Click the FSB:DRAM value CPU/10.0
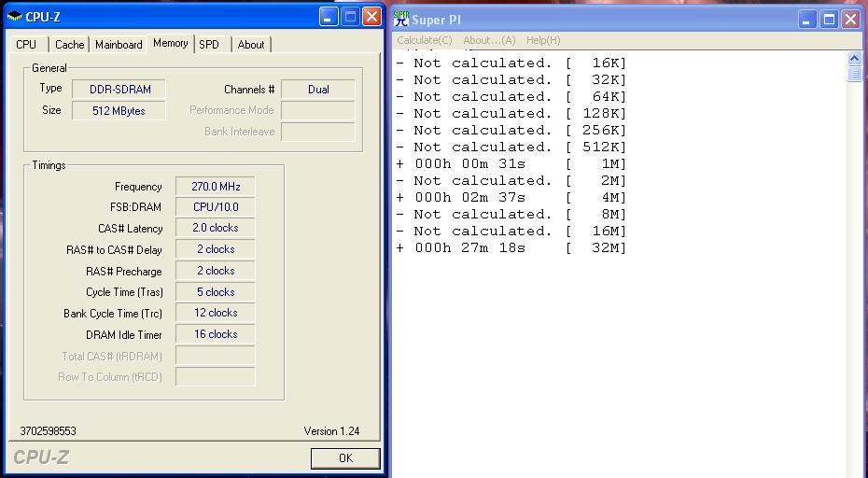This screenshot has height=478, width=868. (x=216, y=207)
